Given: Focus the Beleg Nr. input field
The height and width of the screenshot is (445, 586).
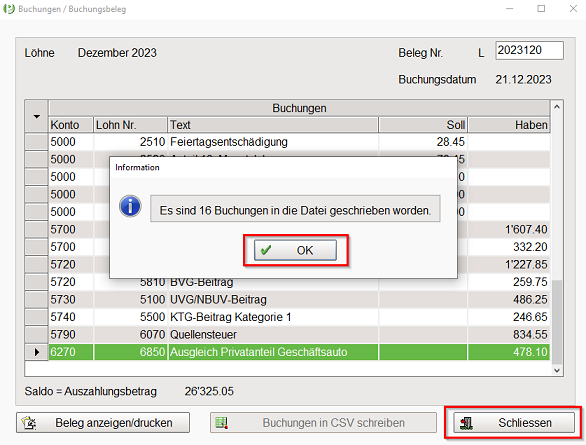Looking at the screenshot, I should [529, 50].
